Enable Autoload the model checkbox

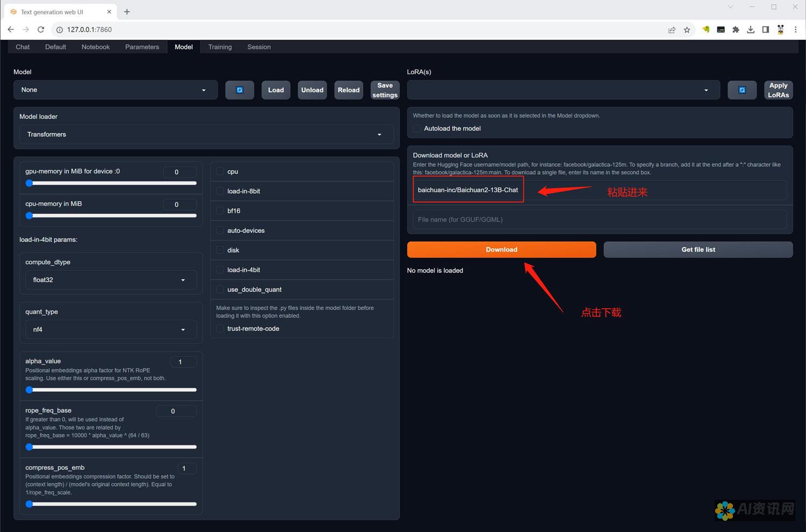click(417, 129)
